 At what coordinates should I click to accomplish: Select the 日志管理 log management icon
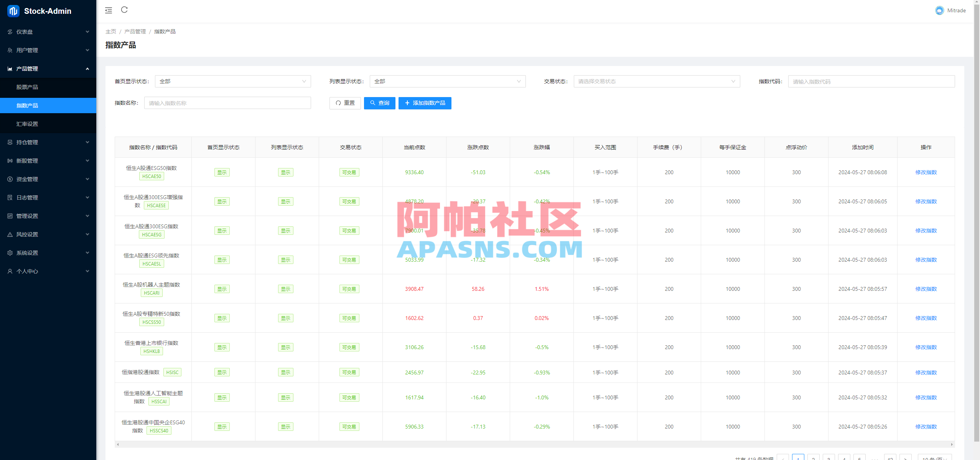coord(10,197)
